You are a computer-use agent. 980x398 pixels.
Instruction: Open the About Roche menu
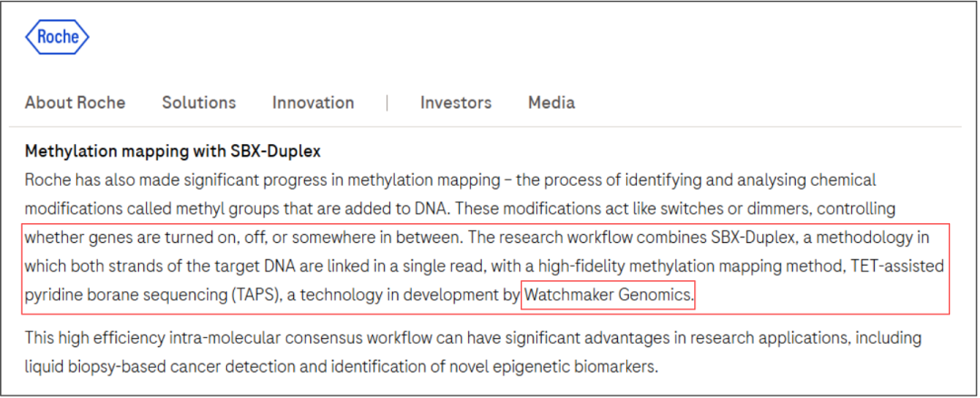pos(75,102)
